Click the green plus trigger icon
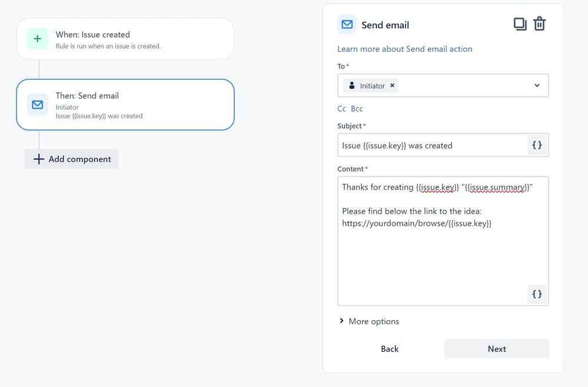588x387 pixels. click(38, 39)
